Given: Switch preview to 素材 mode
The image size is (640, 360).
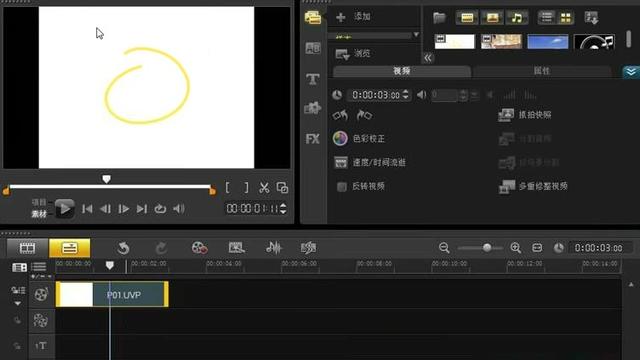Looking at the screenshot, I should tap(39, 213).
